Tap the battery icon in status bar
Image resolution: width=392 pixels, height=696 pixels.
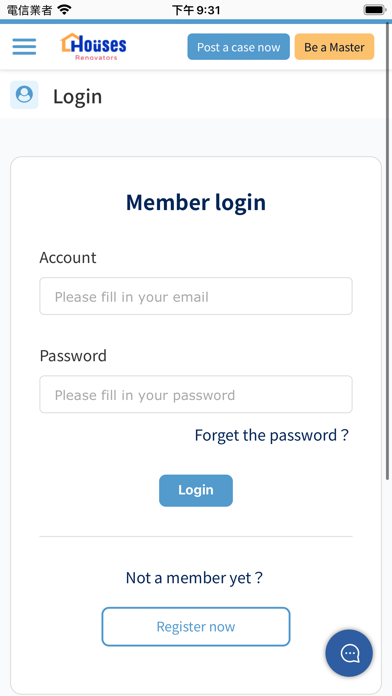tap(375, 10)
